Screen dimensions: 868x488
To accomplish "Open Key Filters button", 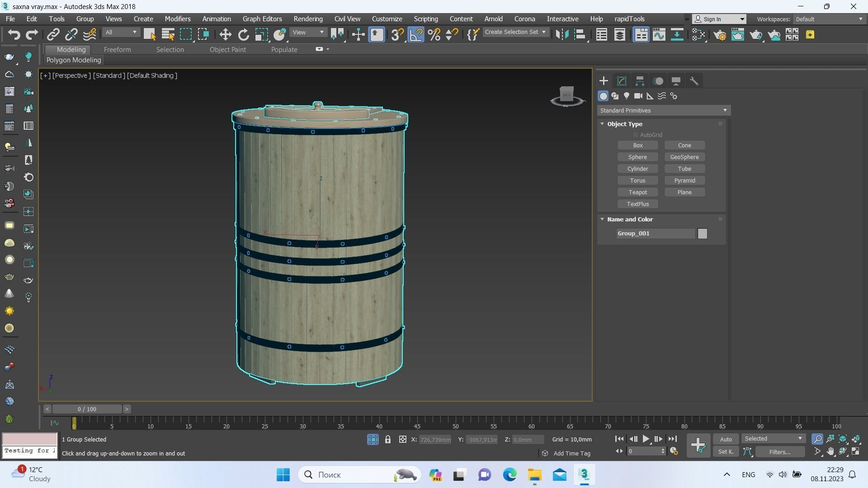I will pyautogui.click(x=780, y=452).
